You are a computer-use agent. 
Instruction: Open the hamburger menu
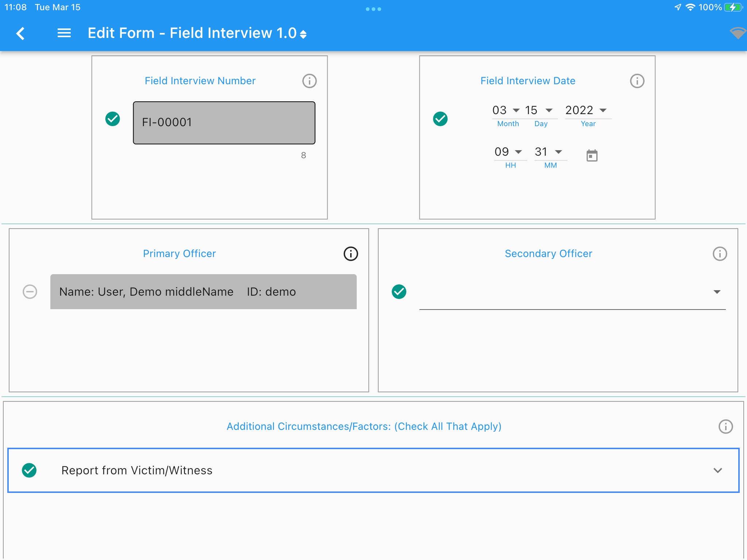(64, 33)
